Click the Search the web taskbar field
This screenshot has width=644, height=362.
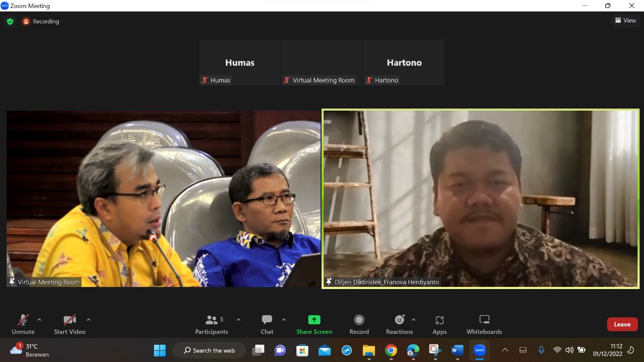(209, 350)
